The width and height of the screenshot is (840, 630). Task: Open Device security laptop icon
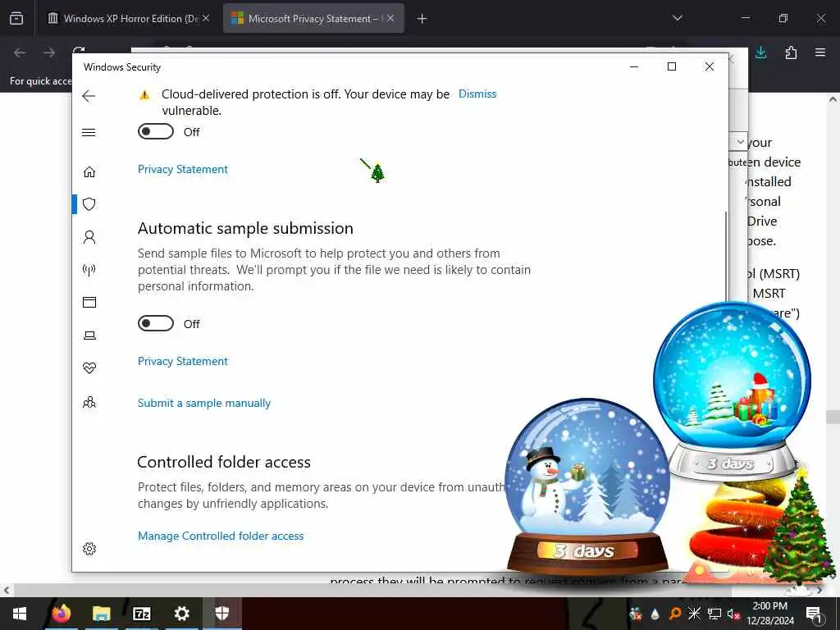point(89,336)
